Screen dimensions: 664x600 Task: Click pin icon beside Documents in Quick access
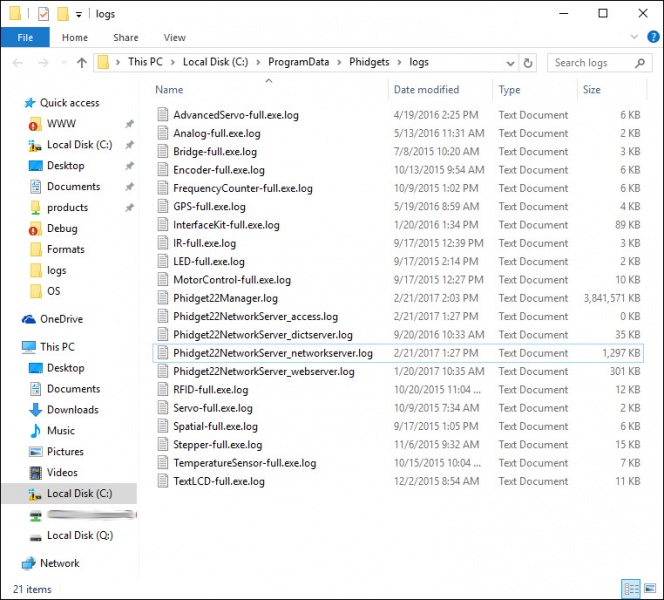point(130,186)
